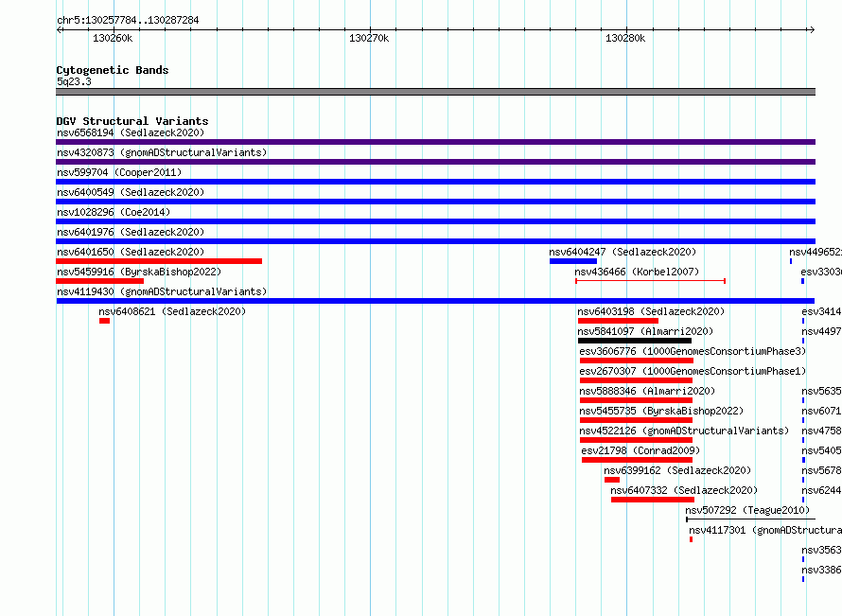The width and height of the screenshot is (842, 616).
Task: Click the truncated nsv3386 variant label
Action: pyautogui.click(x=821, y=570)
